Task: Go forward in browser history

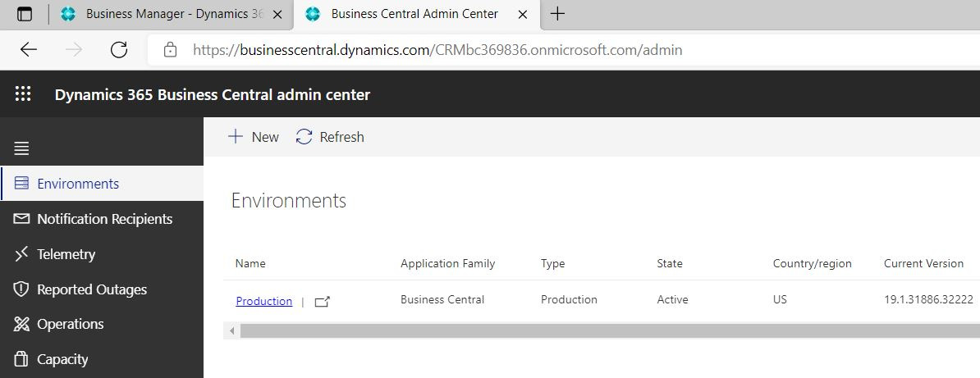Action: tap(74, 50)
